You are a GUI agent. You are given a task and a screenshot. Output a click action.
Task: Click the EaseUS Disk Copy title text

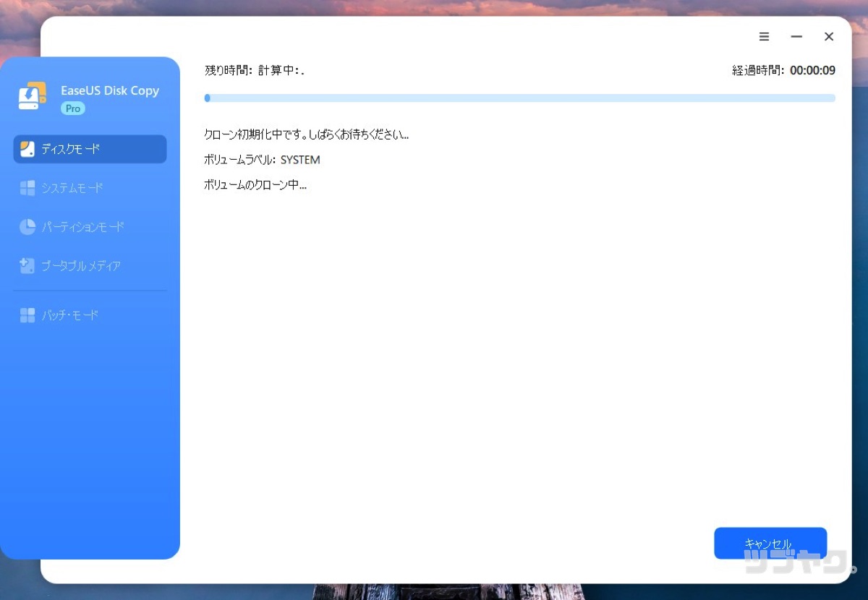tap(109, 90)
